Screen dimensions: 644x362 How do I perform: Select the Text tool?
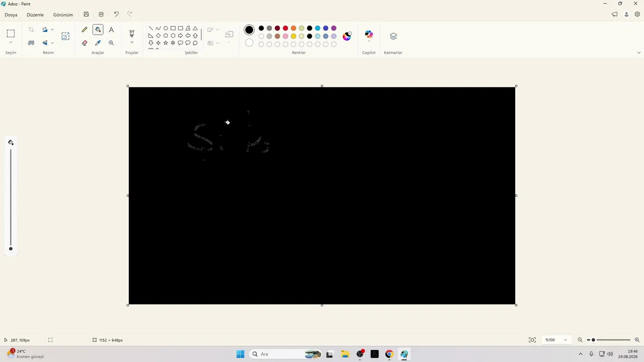pyautogui.click(x=111, y=30)
